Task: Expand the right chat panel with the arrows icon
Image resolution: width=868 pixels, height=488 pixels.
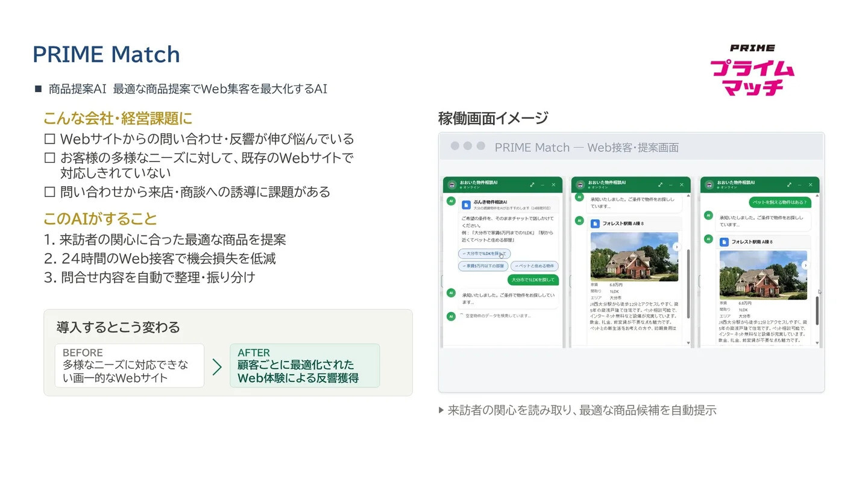Action: (790, 185)
